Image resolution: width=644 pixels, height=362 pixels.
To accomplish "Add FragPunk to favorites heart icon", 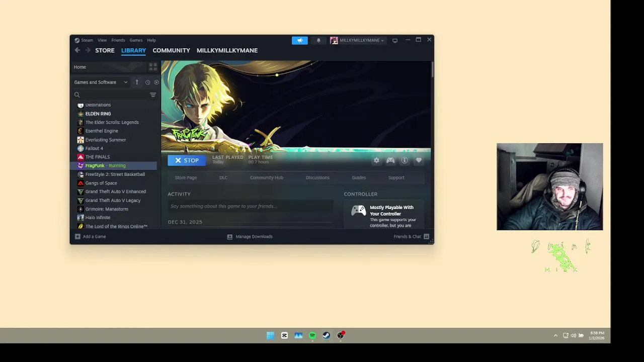I will point(419,160).
